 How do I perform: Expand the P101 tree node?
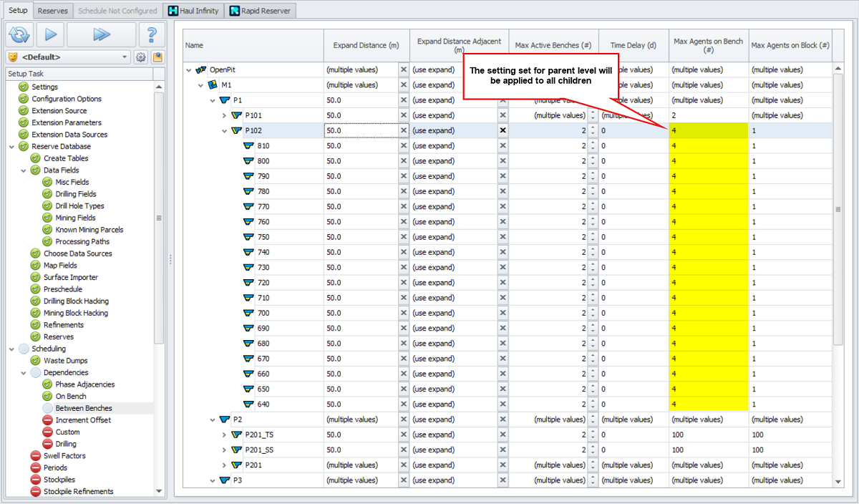tap(224, 115)
